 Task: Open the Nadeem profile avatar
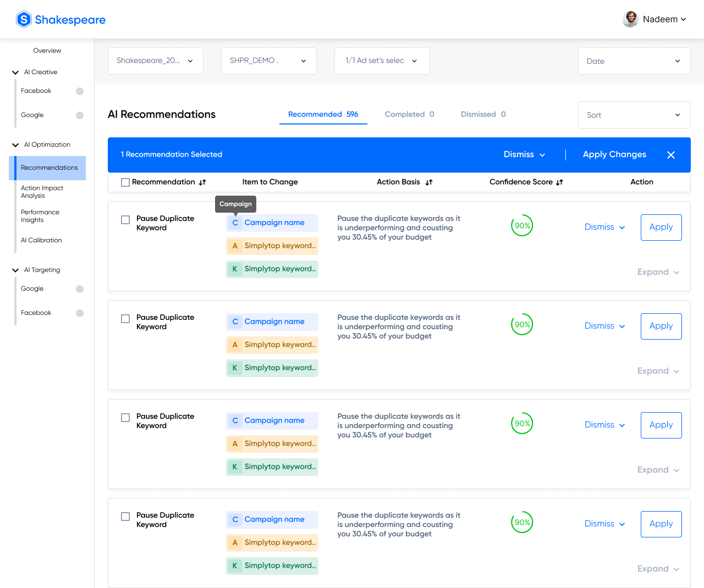[x=630, y=19]
